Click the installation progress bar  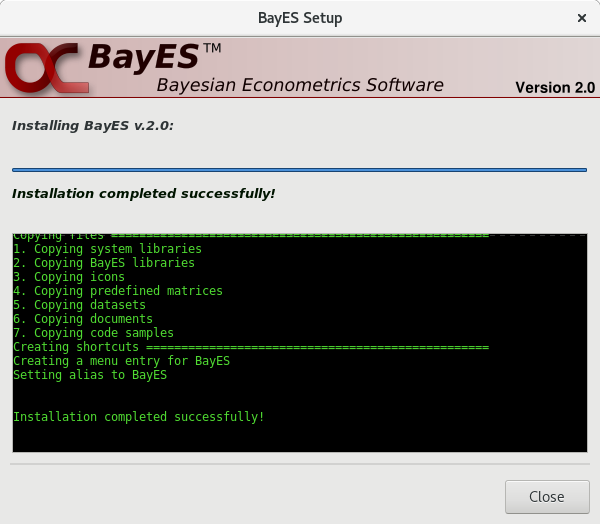[299, 170]
